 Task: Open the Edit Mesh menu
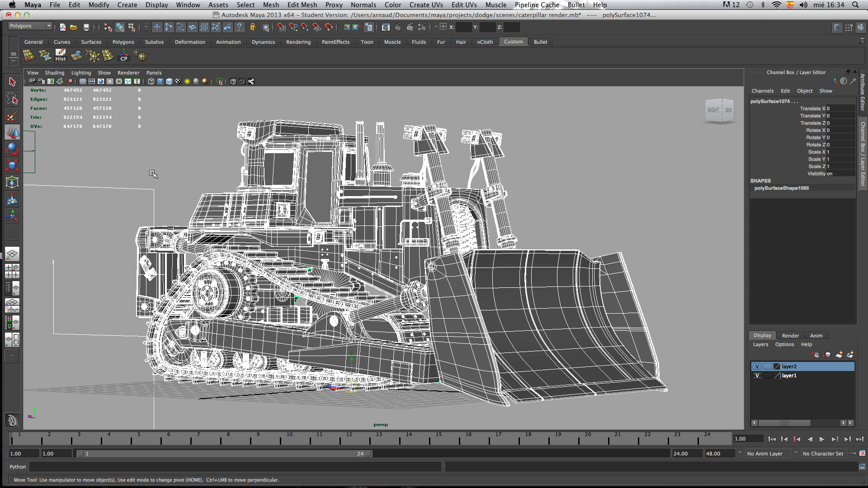tap(302, 5)
